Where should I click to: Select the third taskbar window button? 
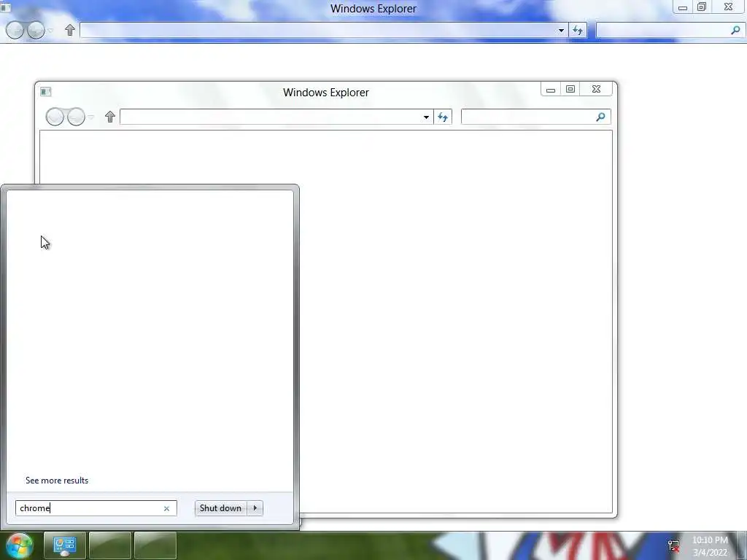point(155,546)
